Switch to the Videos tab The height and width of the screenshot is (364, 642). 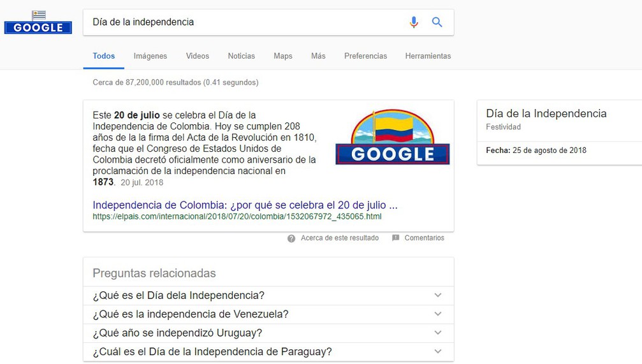coord(198,56)
